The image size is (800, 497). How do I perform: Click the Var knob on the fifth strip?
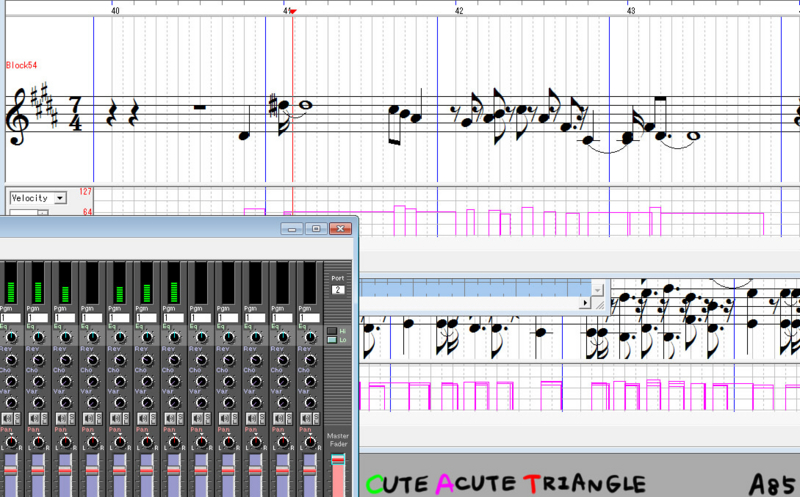[120, 403]
